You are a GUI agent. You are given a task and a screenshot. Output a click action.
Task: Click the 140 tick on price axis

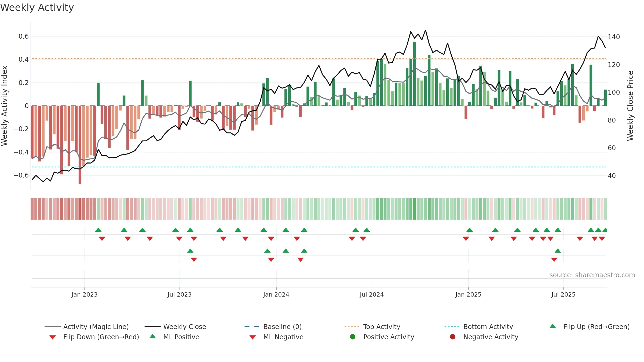614,37
